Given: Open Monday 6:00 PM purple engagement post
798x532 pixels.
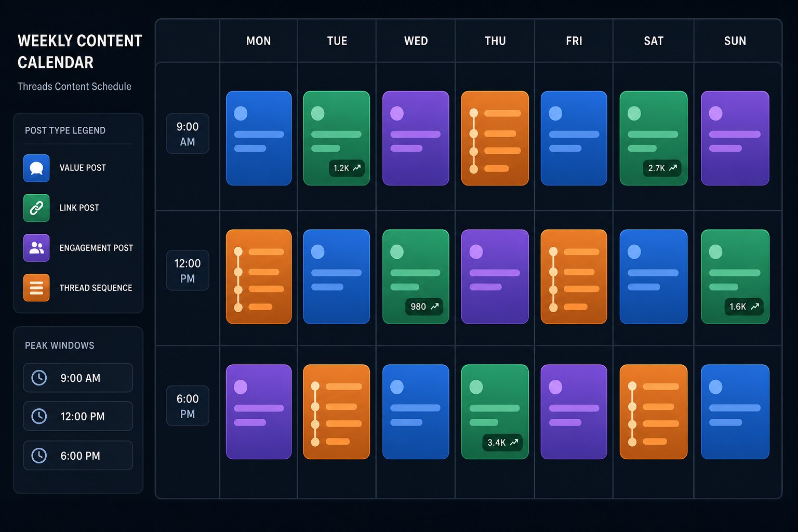Looking at the screenshot, I should [x=259, y=412].
